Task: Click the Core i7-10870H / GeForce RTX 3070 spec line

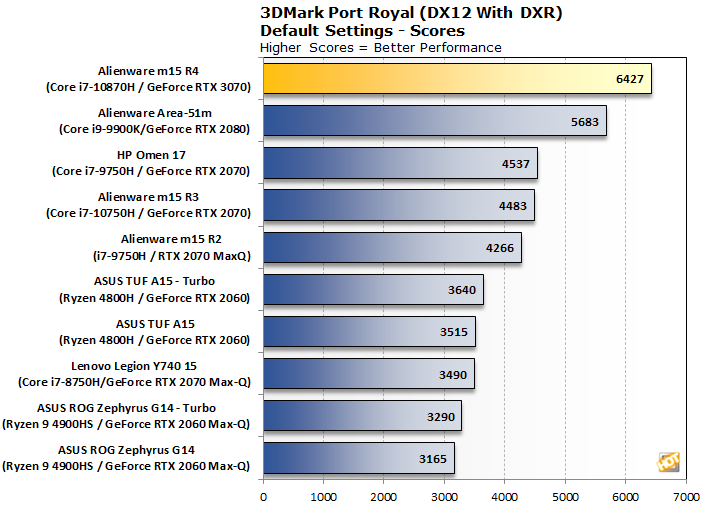Action: point(148,87)
